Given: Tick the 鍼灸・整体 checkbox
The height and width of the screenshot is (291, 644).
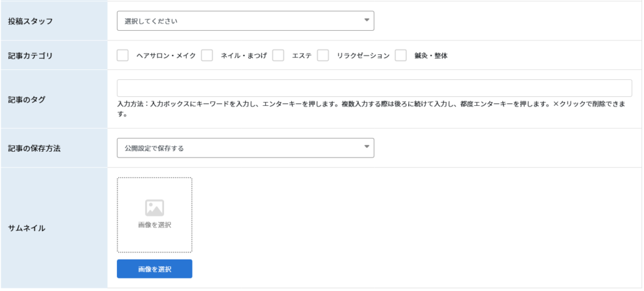Looking at the screenshot, I should tap(401, 55).
